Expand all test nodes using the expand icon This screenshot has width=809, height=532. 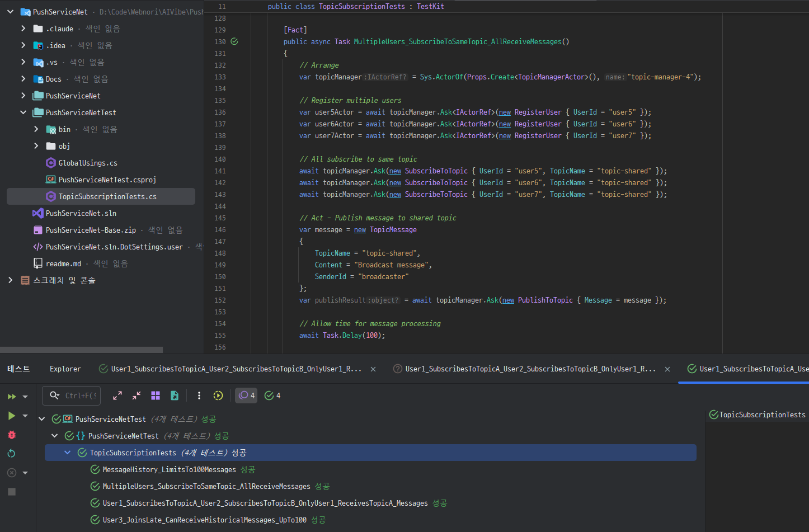[117, 396]
